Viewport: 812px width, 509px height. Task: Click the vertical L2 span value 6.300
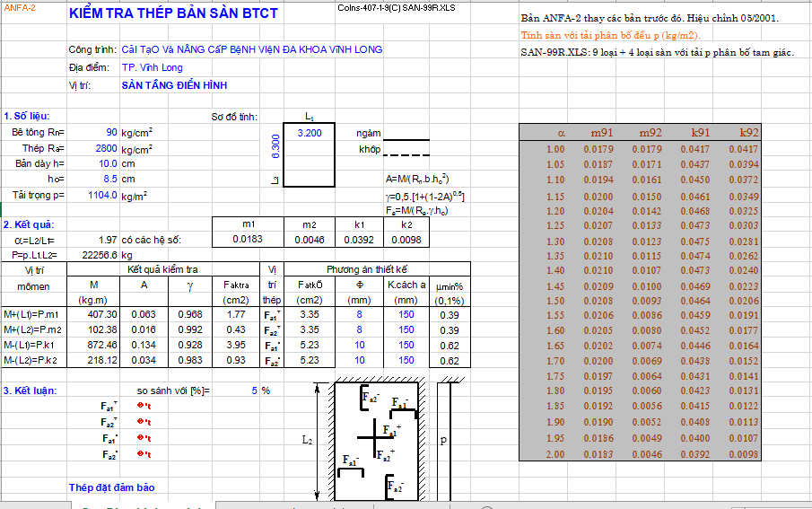275,146
